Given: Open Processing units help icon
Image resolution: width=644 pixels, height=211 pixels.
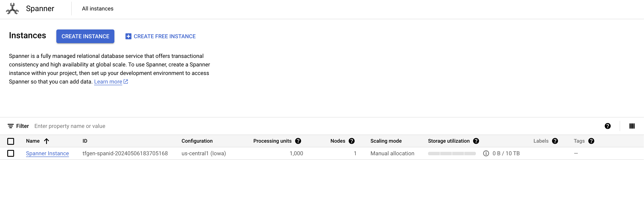Looking at the screenshot, I should pyautogui.click(x=298, y=141).
